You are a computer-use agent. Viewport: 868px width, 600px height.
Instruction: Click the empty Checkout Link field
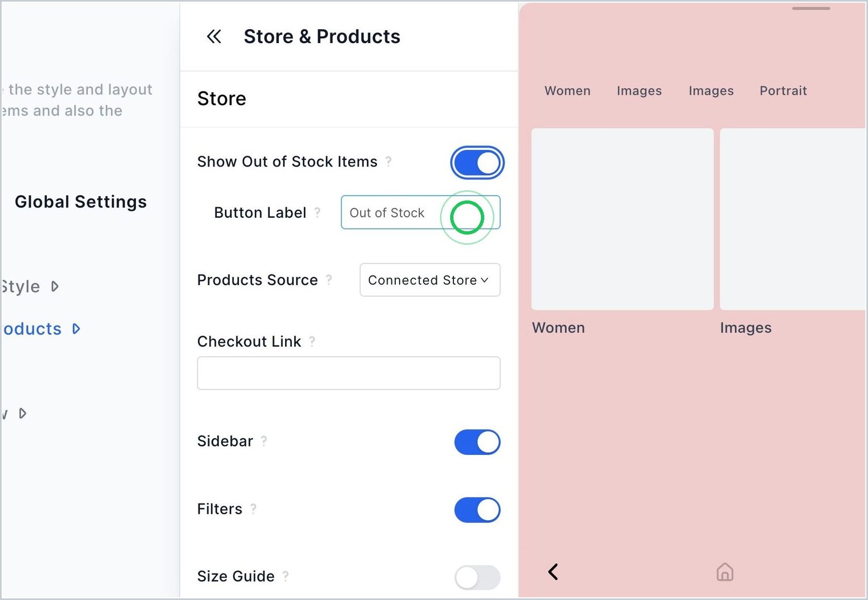click(349, 373)
